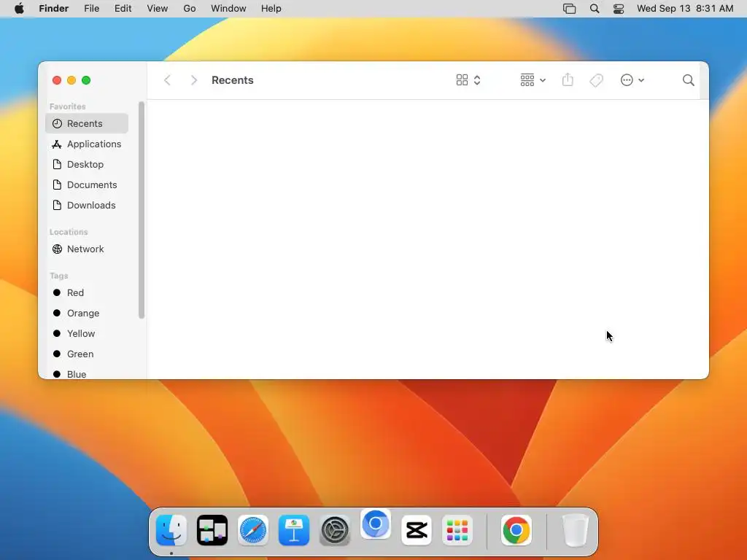
Task: Close the Finder window
Action: 57,80
